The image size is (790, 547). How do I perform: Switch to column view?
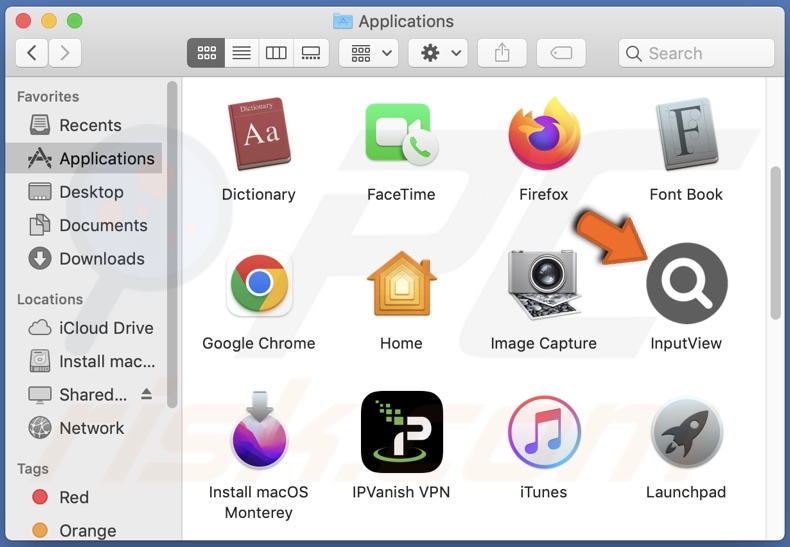pyautogui.click(x=276, y=53)
